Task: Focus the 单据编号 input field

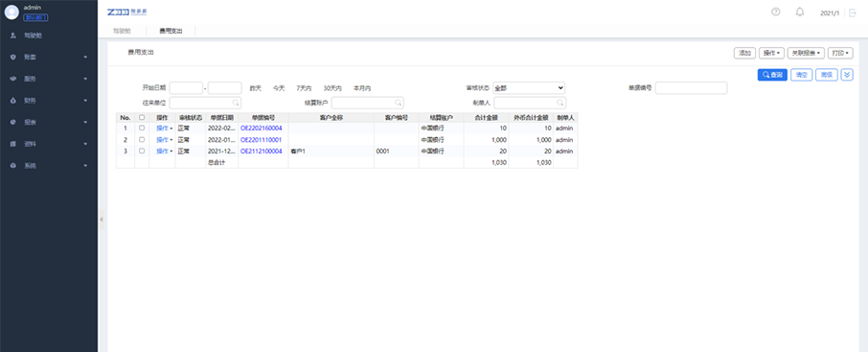Action: coord(691,87)
